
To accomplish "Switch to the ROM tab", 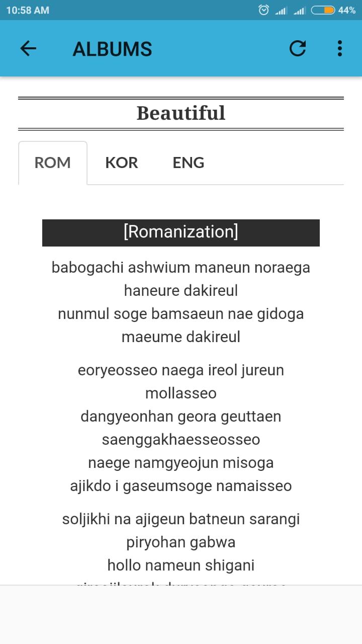I will click(x=52, y=163).
